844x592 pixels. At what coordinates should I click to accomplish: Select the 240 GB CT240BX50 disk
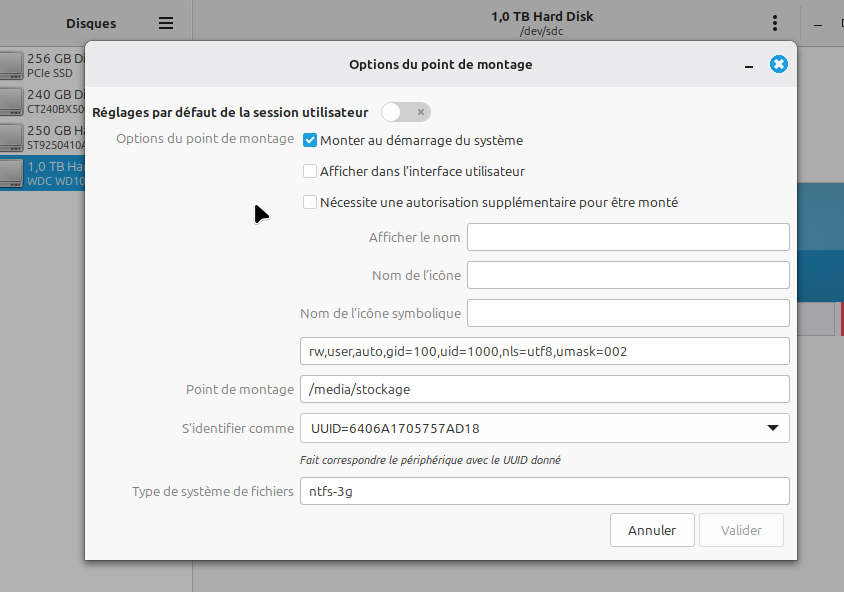pos(42,101)
